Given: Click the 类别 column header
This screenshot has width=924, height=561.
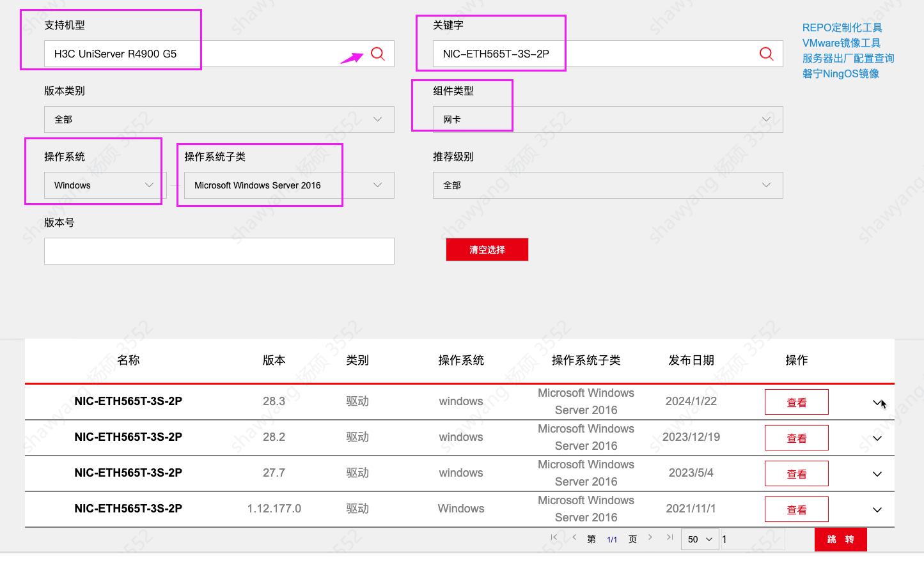Looking at the screenshot, I should point(357,360).
